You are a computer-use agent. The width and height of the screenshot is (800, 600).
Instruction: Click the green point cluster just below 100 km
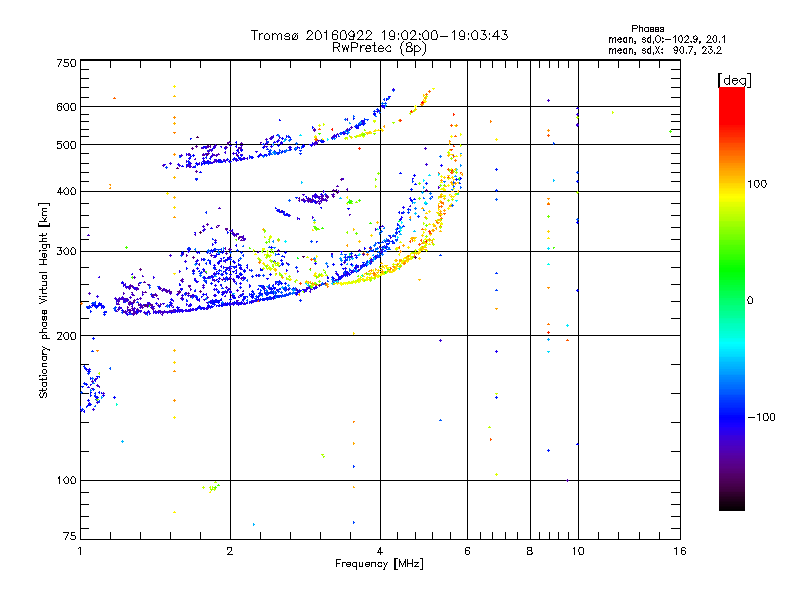(x=211, y=487)
